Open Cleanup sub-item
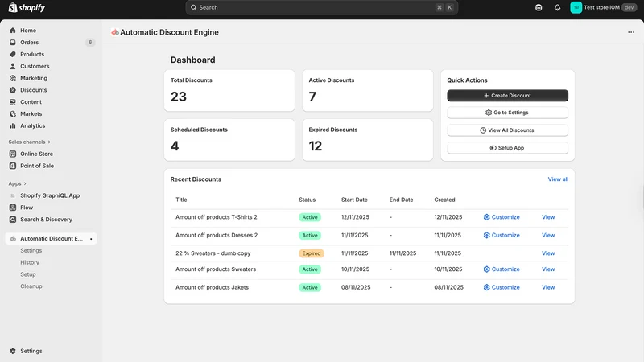 pyautogui.click(x=31, y=286)
